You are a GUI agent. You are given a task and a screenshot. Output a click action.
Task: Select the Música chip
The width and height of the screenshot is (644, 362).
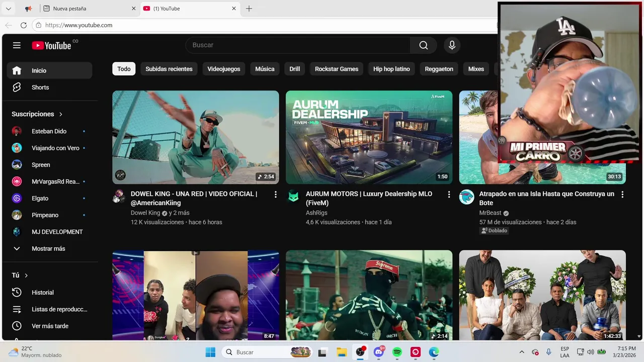point(265,69)
